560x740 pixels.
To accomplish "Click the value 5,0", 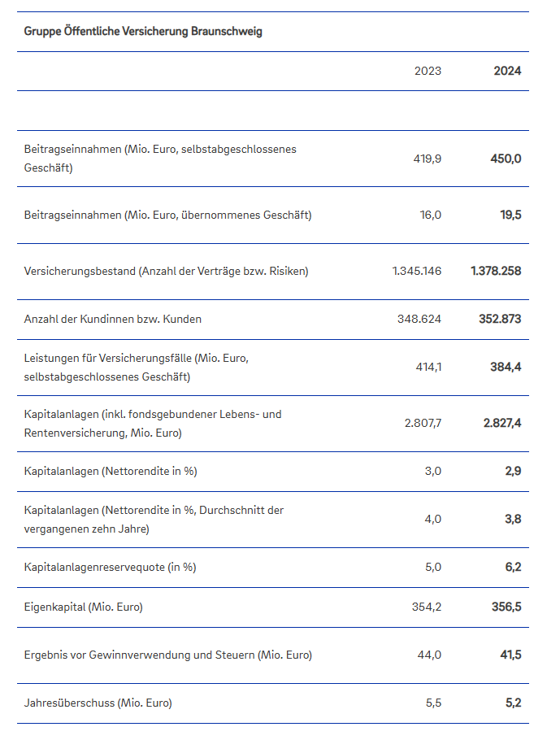I will [433, 568].
